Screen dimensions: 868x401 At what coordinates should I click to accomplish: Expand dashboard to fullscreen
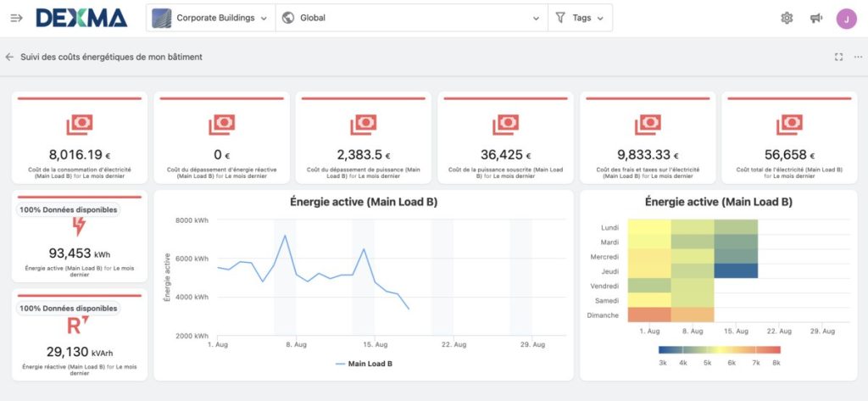pos(838,57)
